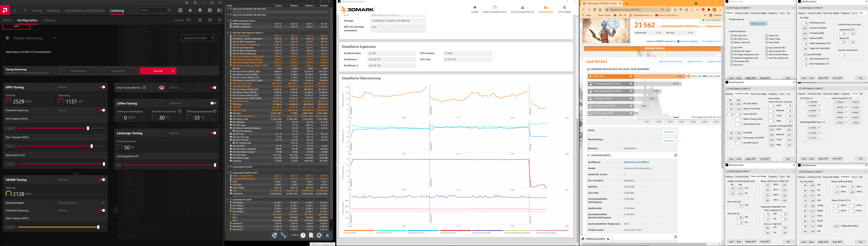Click the export tuning profile icon
The width and height of the screenshot is (868, 246).
pos(210,20)
